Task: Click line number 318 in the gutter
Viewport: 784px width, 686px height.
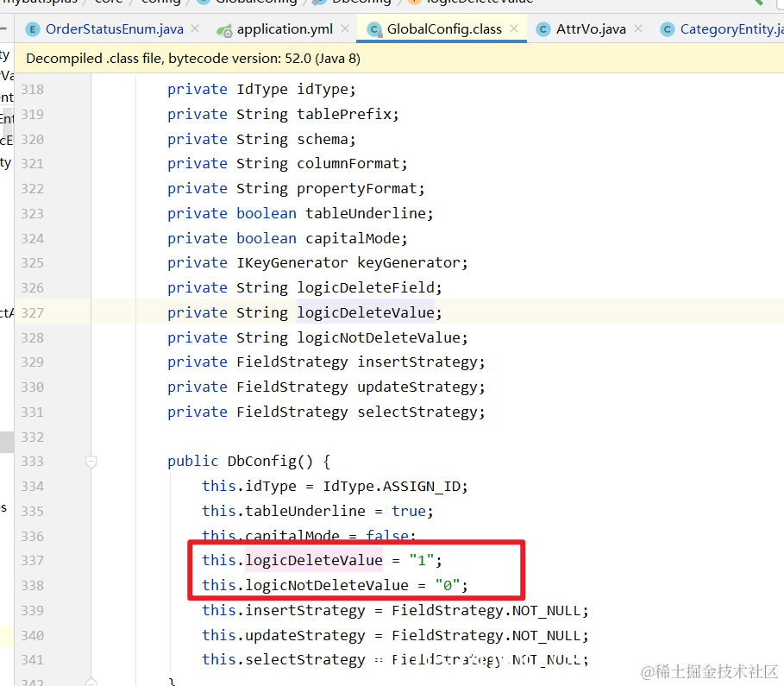Action: (x=33, y=90)
